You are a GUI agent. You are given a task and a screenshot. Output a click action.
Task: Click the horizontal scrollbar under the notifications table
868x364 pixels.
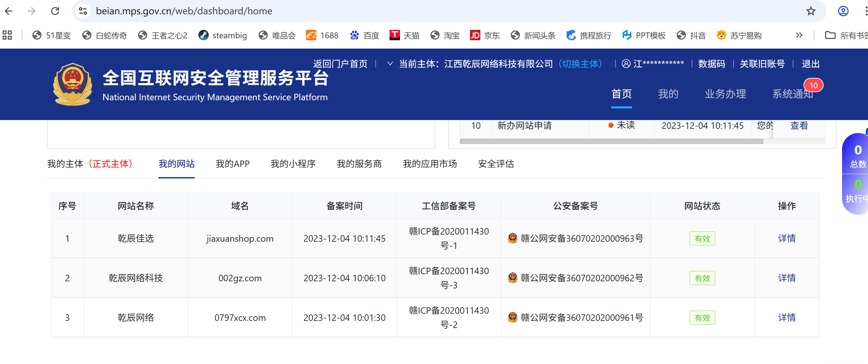pos(611,142)
